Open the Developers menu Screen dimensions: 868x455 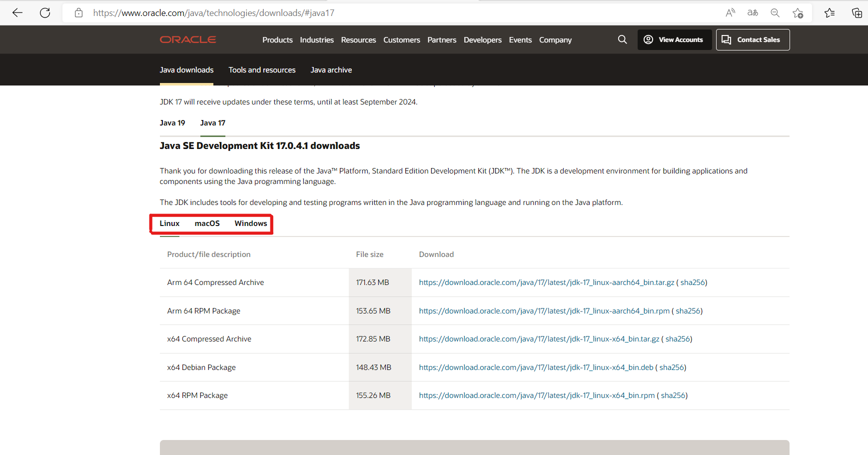tap(483, 40)
